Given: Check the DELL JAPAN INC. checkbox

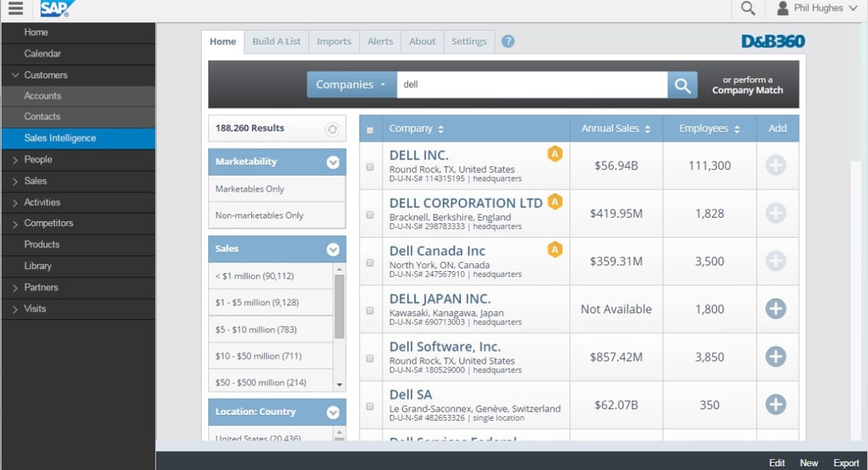Looking at the screenshot, I should pyautogui.click(x=370, y=310).
